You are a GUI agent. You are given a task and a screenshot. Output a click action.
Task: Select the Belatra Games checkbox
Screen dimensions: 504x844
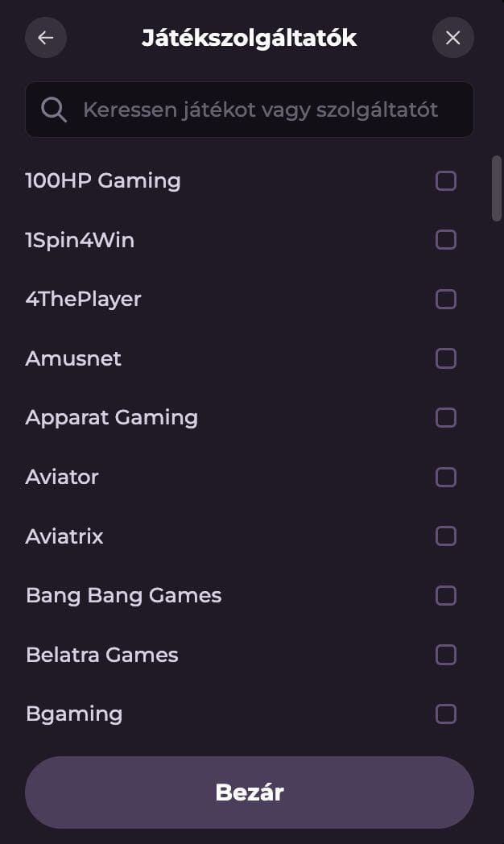(x=446, y=655)
